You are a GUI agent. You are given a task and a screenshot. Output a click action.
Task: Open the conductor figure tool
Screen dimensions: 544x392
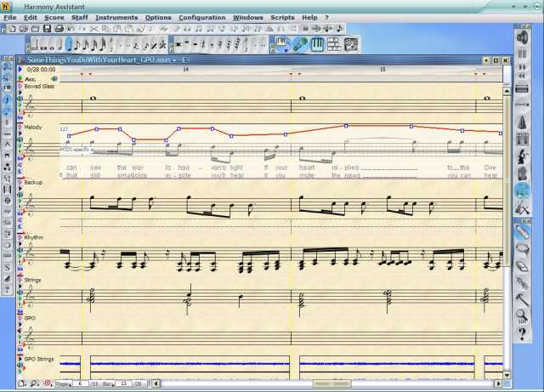522,156
